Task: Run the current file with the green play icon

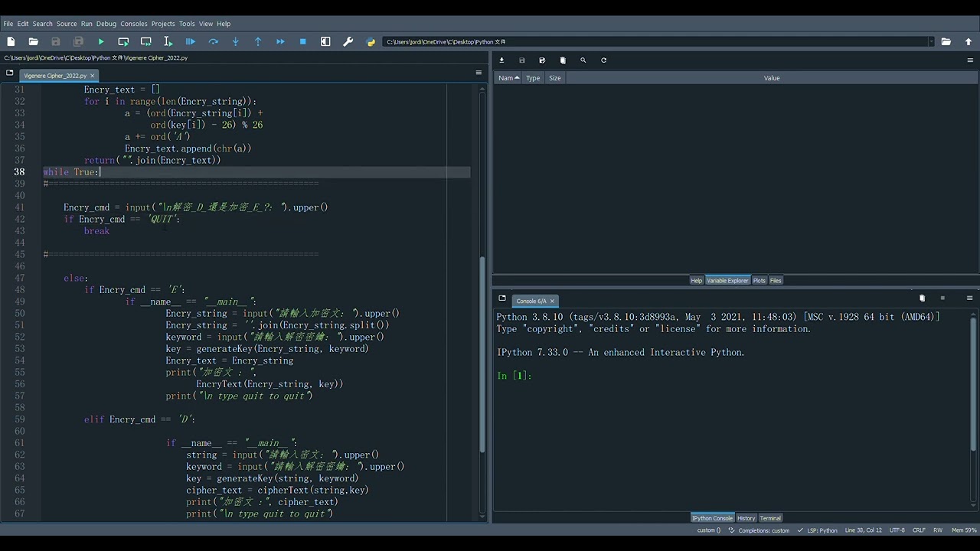Action: (x=100, y=41)
